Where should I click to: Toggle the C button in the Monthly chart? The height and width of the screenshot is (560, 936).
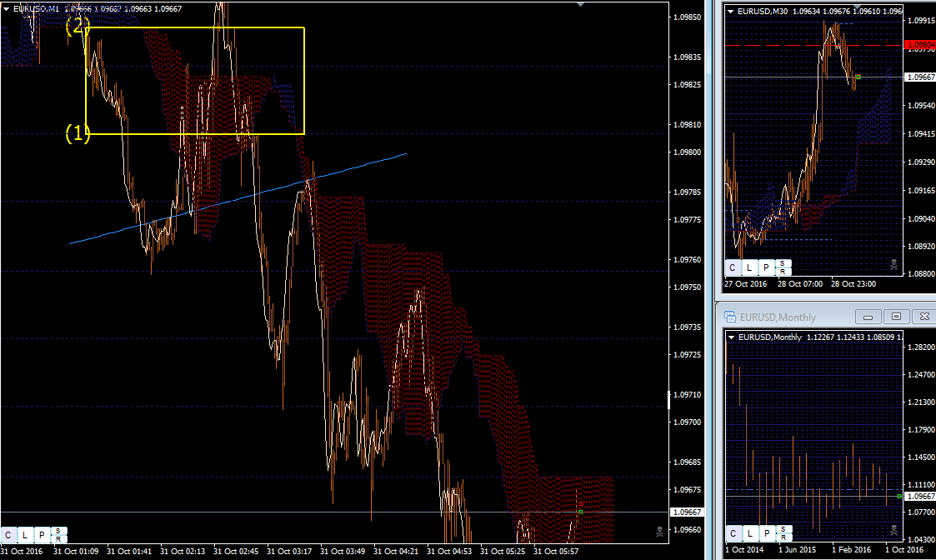tap(733, 533)
